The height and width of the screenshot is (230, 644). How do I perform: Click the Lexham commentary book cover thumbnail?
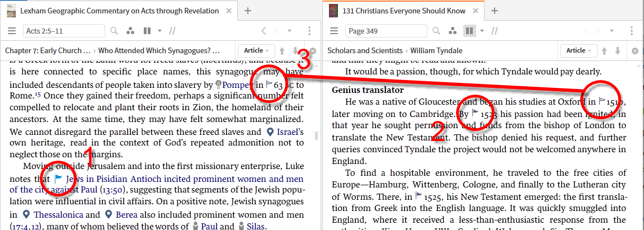(x=12, y=11)
